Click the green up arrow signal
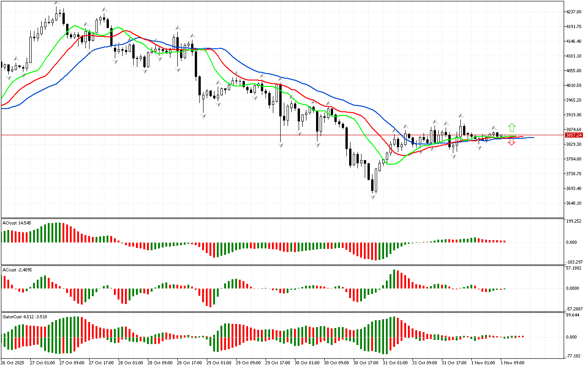Image resolution: width=588 pixels, height=368 pixels. coord(511,127)
